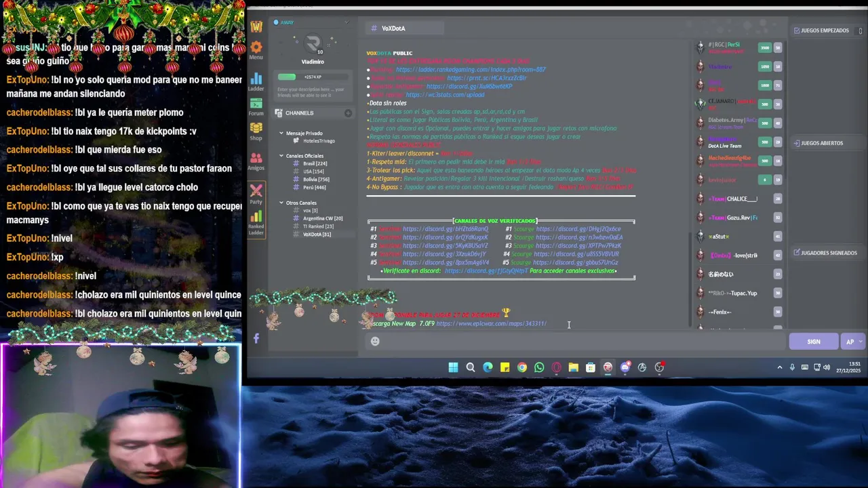The image size is (868, 488).
Task: Launch Microsoft Edge from taskbar
Action: click(x=488, y=367)
